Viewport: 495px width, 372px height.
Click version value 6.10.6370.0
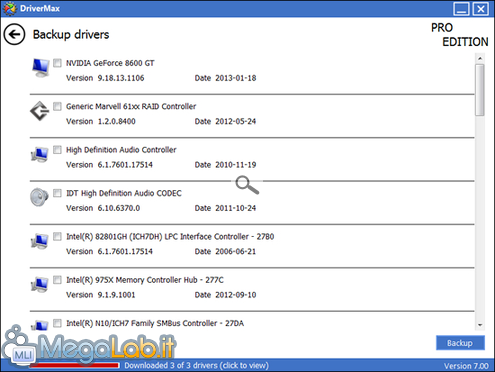point(119,208)
